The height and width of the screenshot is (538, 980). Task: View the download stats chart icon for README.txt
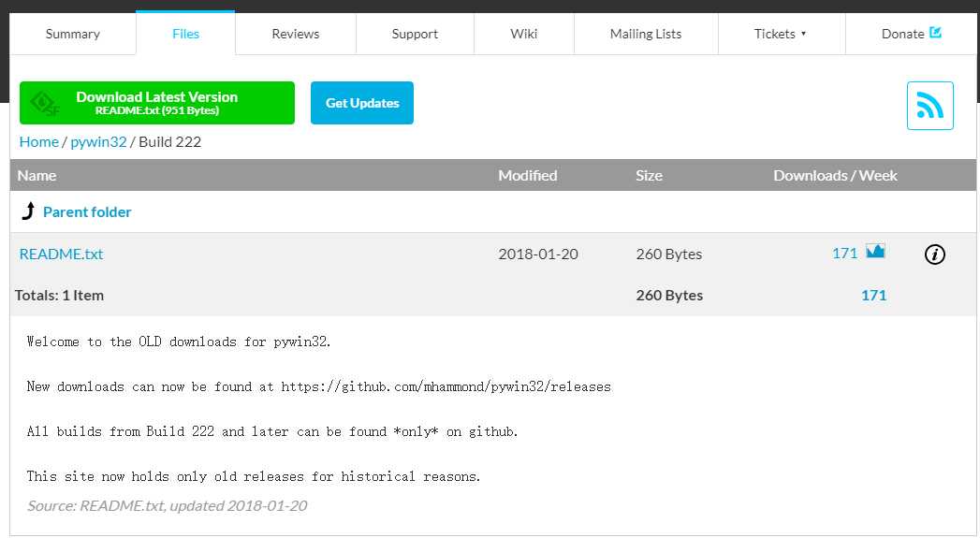pyautogui.click(x=875, y=251)
